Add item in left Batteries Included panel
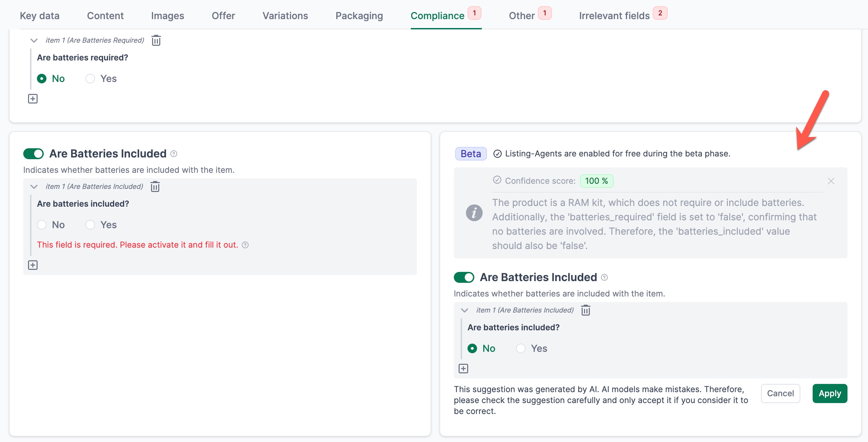Screen dimensions: 868x442 33,265
